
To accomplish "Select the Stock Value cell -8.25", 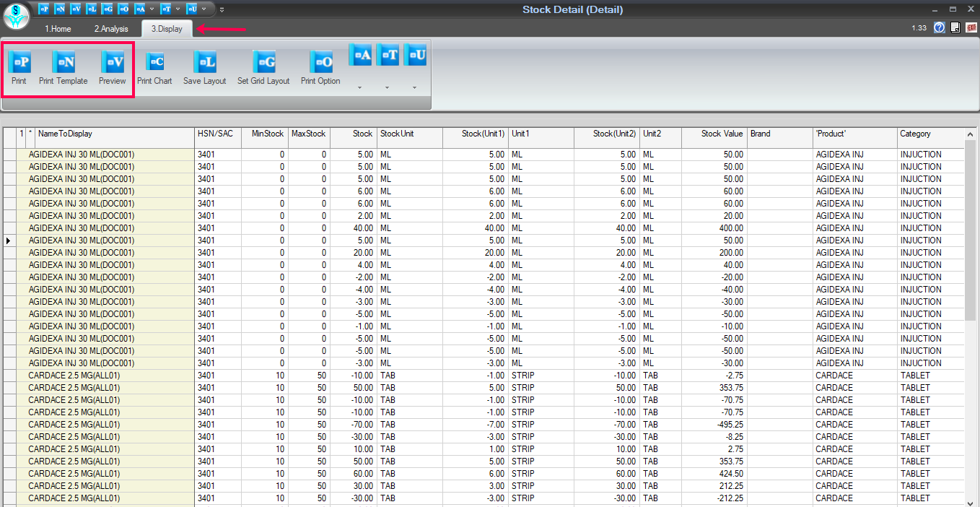I will point(714,437).
